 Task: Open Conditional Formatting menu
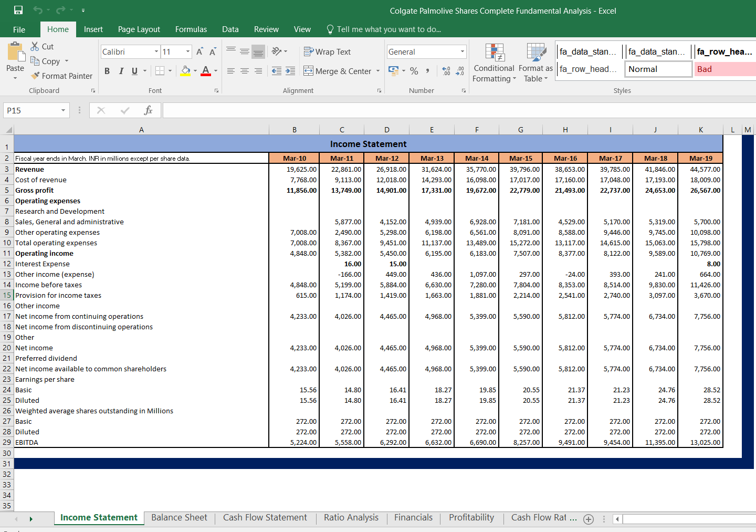tap(494, 63)
